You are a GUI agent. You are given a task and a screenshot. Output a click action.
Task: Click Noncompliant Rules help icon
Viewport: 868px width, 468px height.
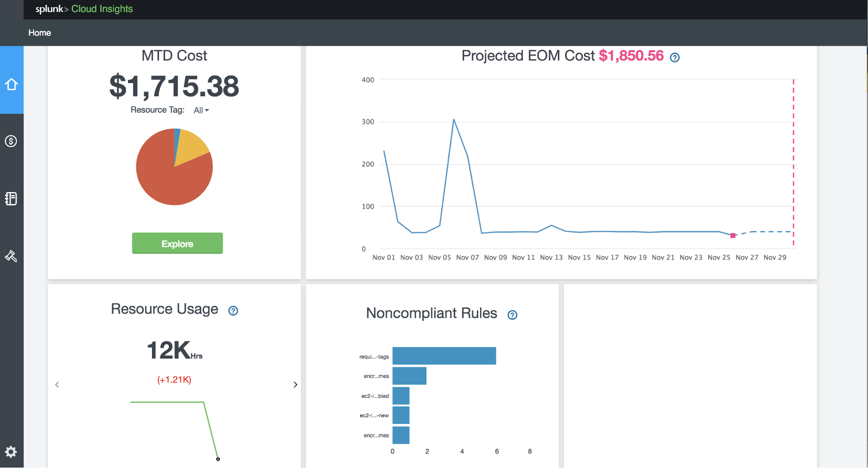(x=512, y=315)
